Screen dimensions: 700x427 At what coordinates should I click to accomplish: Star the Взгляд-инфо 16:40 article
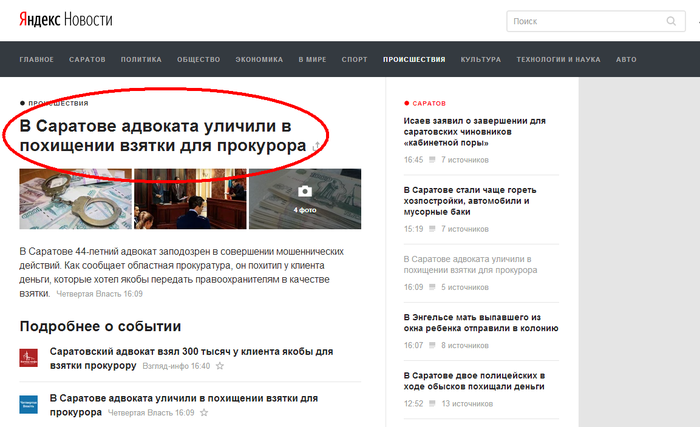click(x=219, y=366)
